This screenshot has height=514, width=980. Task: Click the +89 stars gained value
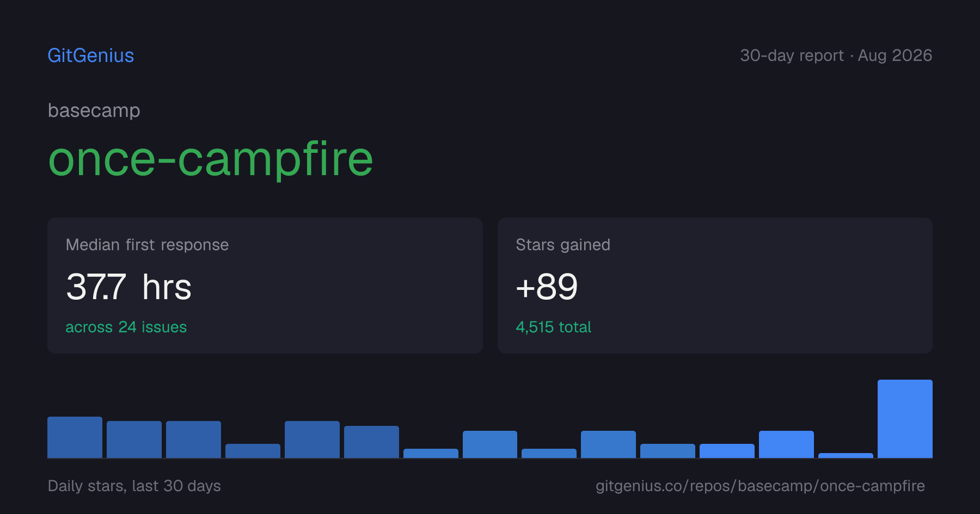coord(547,287)
